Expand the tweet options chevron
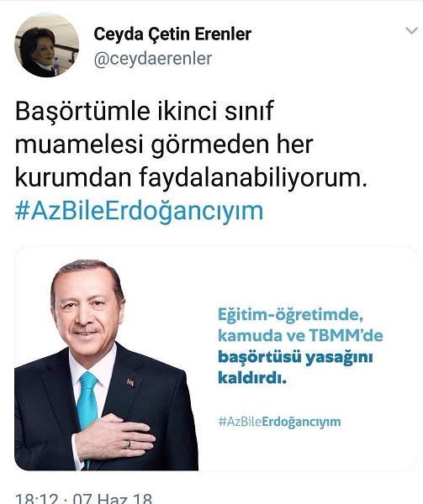 pos(411,31)
